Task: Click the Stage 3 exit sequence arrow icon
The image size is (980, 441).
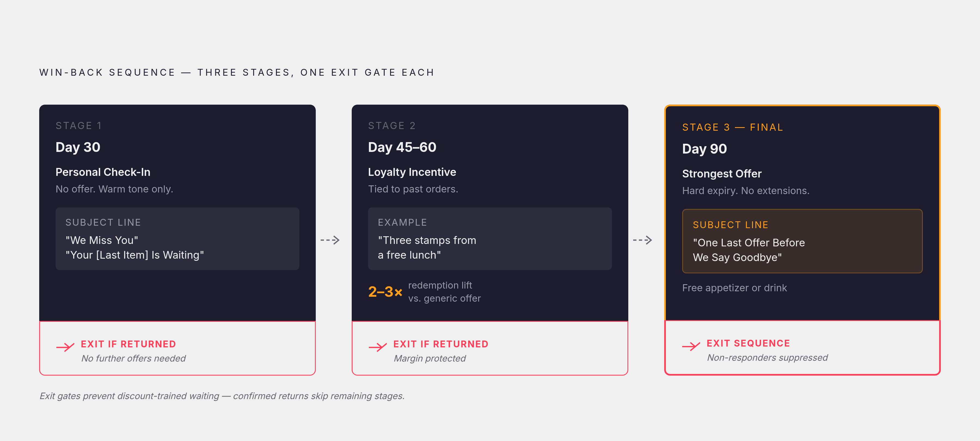Action: pos(691,346)
